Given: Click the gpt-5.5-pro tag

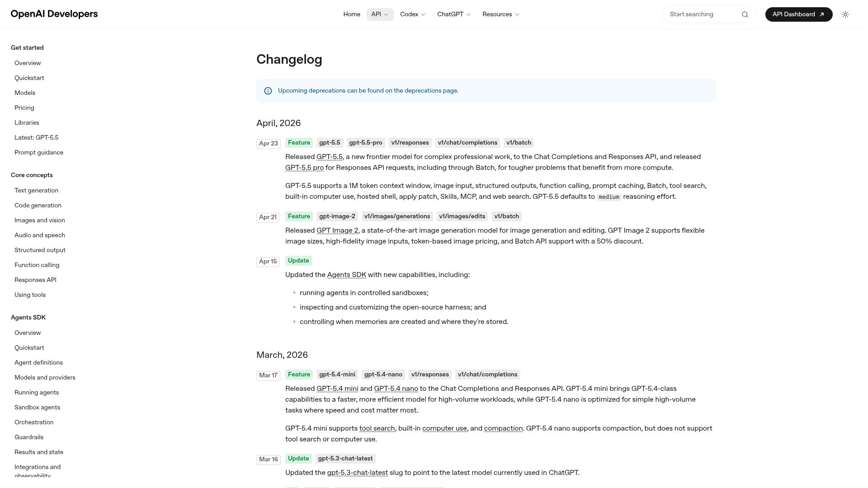Looking at the screenshot, I should click(366, 143).
